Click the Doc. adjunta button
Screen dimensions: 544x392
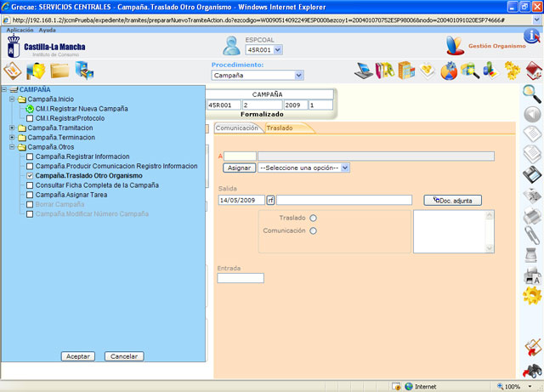pyautogui.click(x=452, y=201)
